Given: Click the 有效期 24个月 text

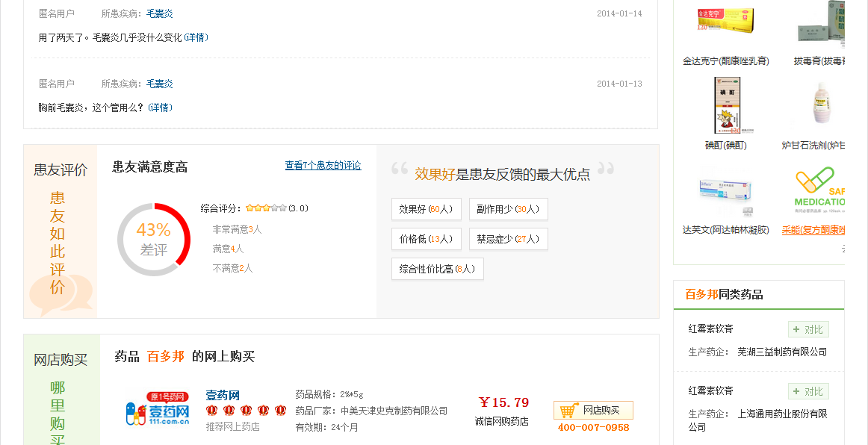Looking at the screenshot, I should [x=326, y=427].
